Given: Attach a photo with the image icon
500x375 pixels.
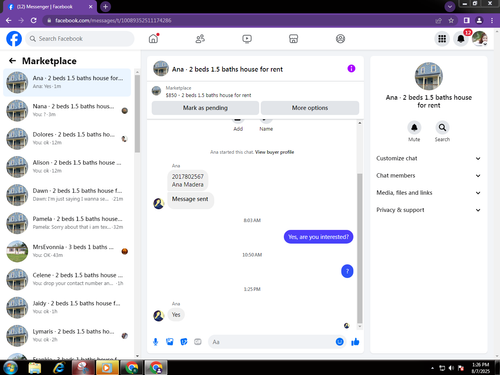Looking at the screenshot, I should click(170, 342).
